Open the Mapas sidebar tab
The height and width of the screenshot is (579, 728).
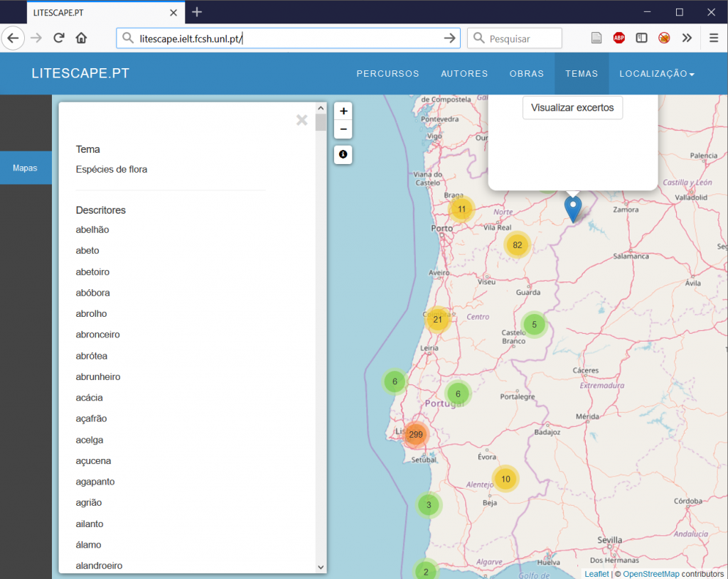pos(26,168)
